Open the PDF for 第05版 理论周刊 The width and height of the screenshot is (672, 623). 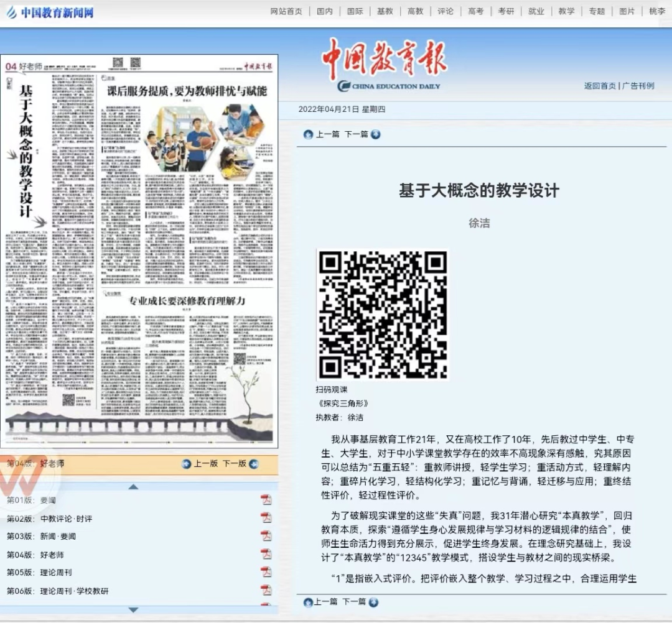pos(266,572)
